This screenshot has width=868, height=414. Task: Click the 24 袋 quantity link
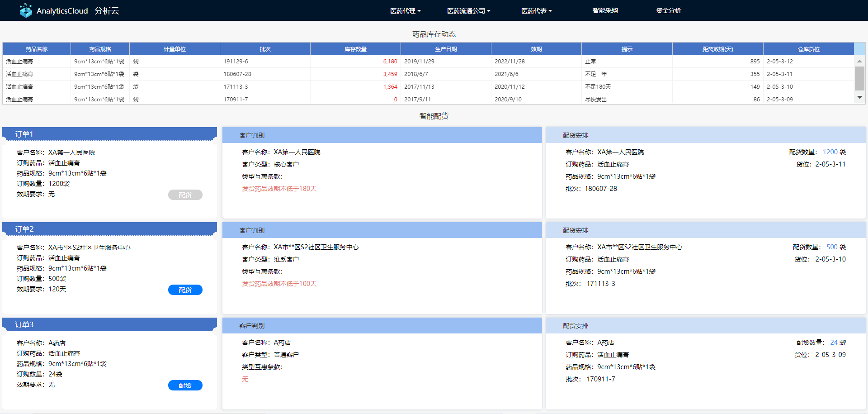pyautogui.click(x=834, y=343)
